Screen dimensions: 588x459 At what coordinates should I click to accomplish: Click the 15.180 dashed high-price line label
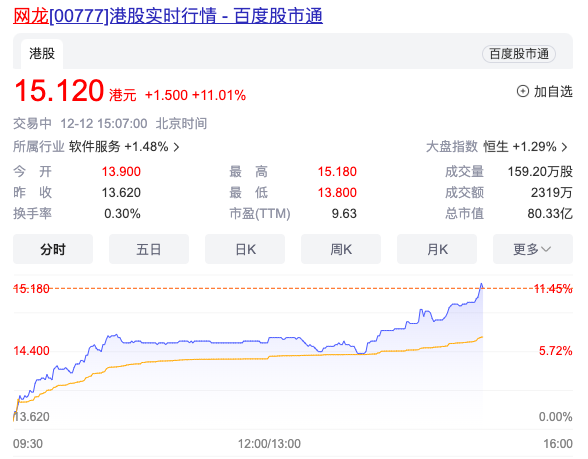[x=32, y=289]
